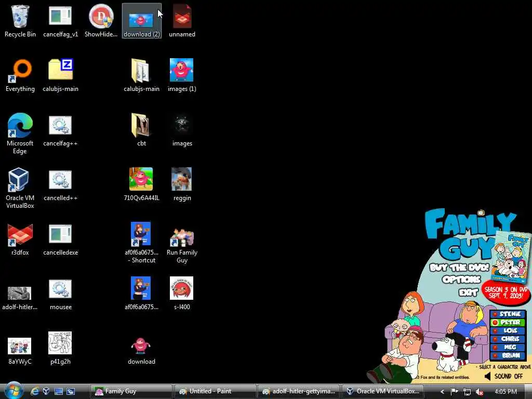Select the af0f6a0675 - Shortcut icon
The image size is (532, 399).
(x=141, y=243)
